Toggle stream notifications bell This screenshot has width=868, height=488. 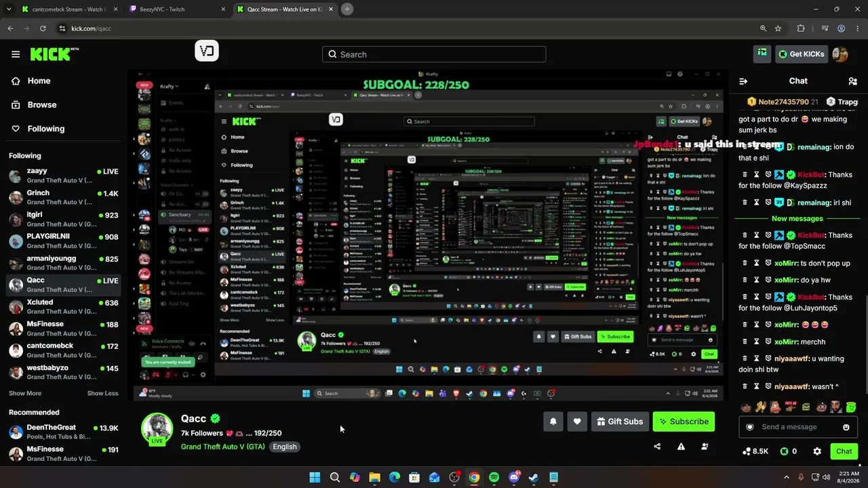click(553, 422)
